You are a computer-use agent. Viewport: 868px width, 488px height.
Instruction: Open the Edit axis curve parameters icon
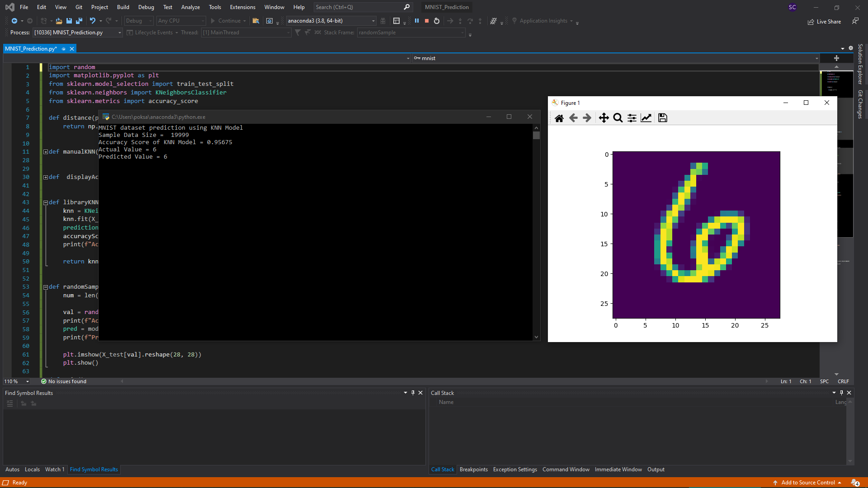pos(646,118)
